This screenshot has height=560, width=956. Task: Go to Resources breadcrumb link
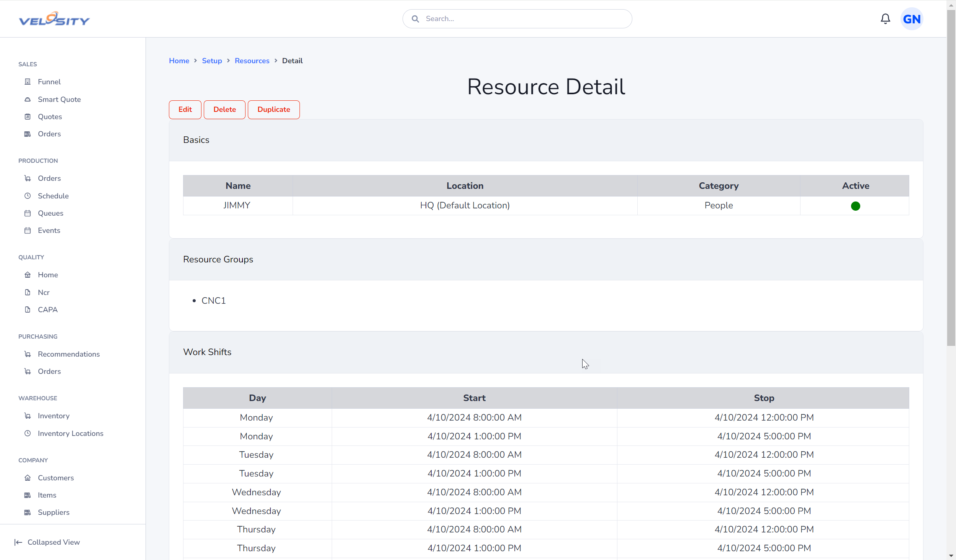tap(252, 61)
